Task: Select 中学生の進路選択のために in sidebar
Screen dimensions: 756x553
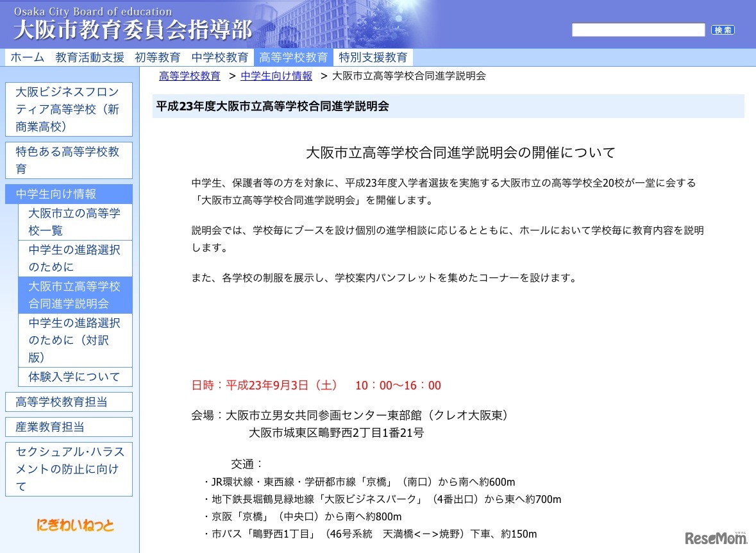Action: tap(74, 258)
